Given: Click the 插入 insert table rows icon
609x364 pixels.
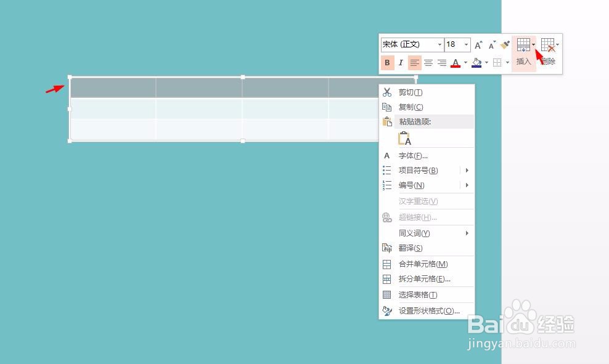Looking at the screenshot, I should [523, 46].
